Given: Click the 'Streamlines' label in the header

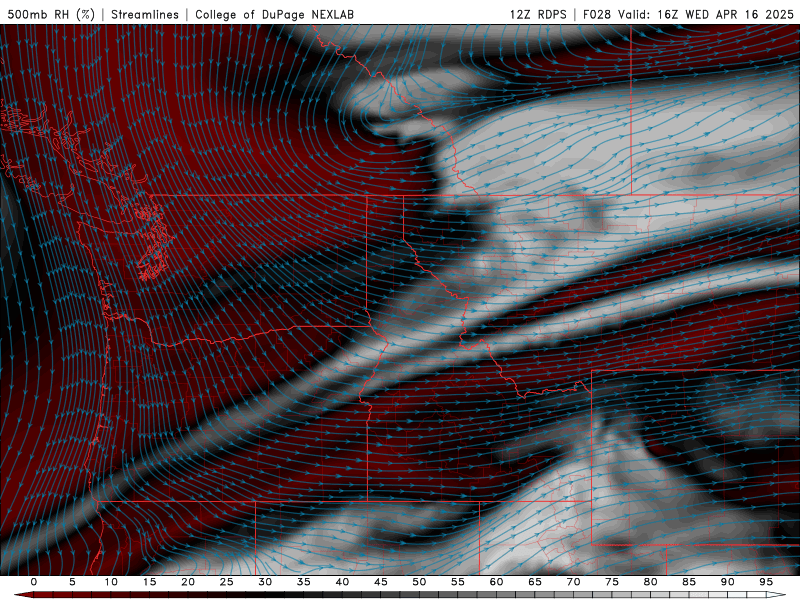Looking at the screenshot, I should (145, 14).
